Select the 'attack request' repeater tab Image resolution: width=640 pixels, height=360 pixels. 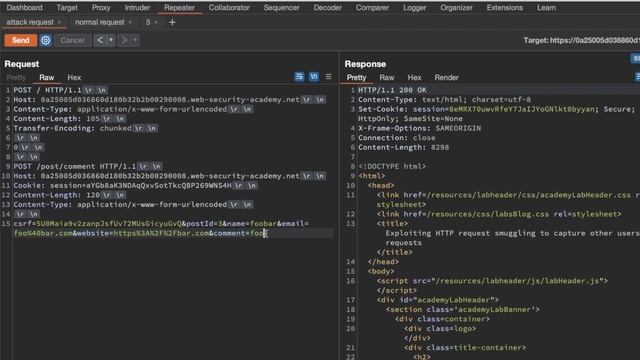coord(30,22)
